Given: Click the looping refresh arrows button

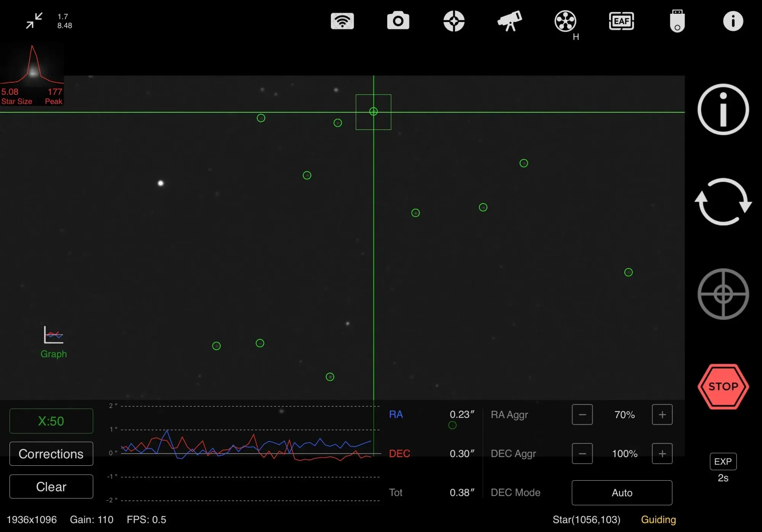Looking at the screenshot, I should pyautogui.click(x=723, y=202).
